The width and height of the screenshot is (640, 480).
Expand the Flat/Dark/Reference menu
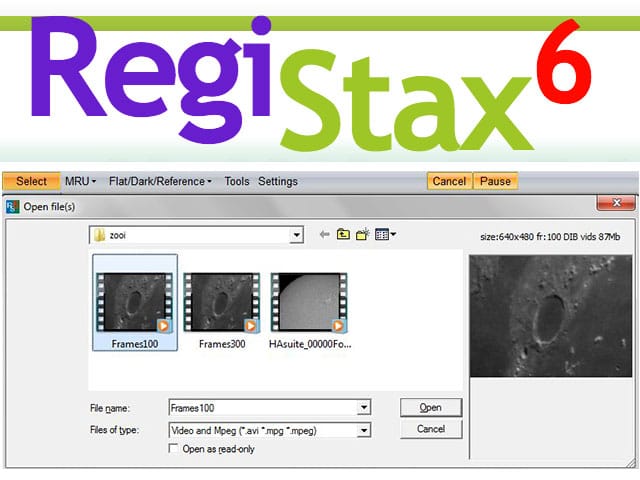(160, 181)
